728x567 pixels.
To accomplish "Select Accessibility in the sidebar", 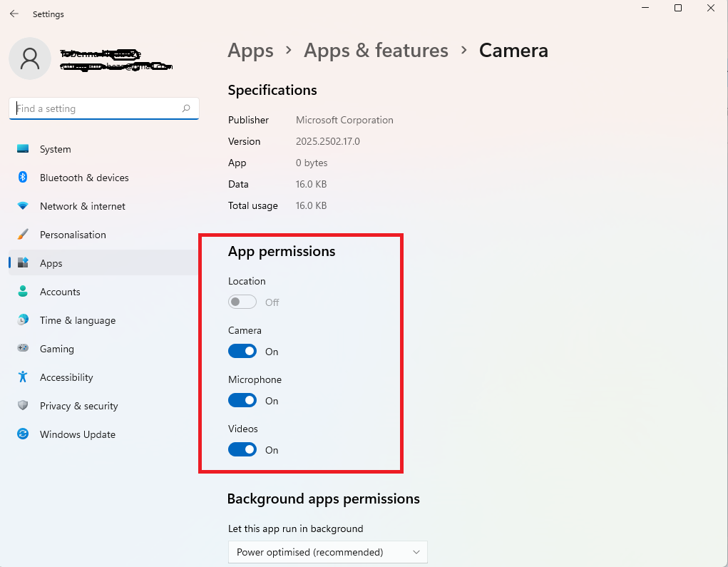I will click(66, 377).
